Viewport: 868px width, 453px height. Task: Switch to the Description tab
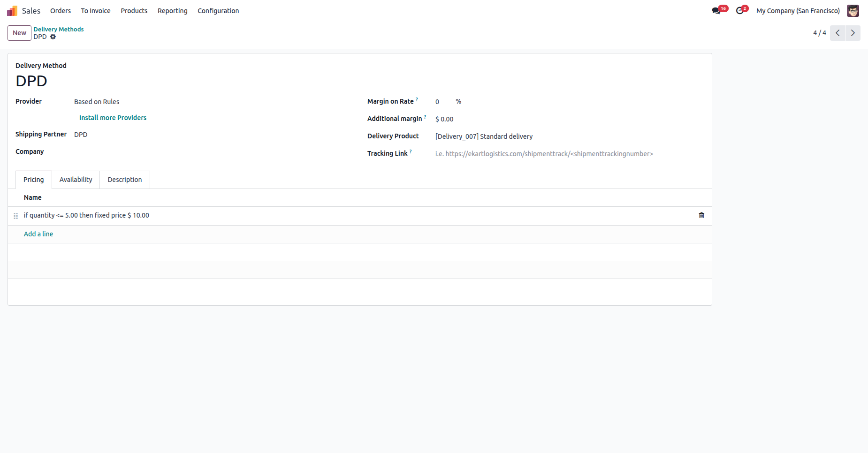(x=125, y=180)
